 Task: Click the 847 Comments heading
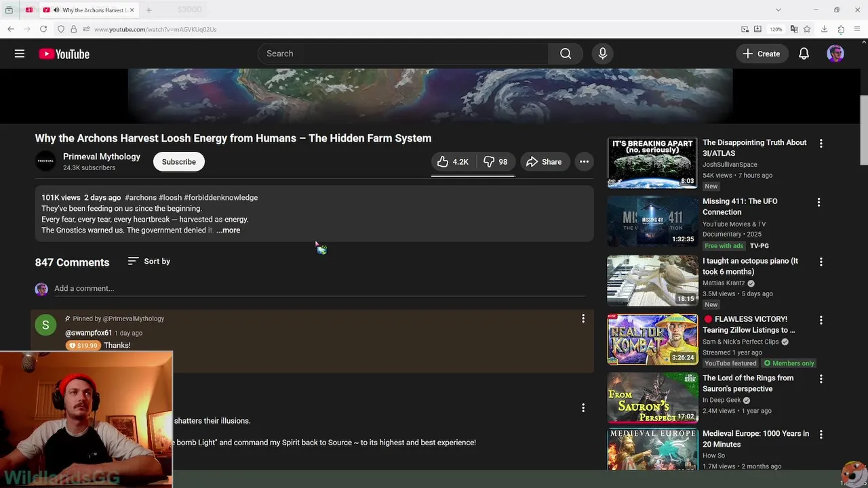click(72, 262)
